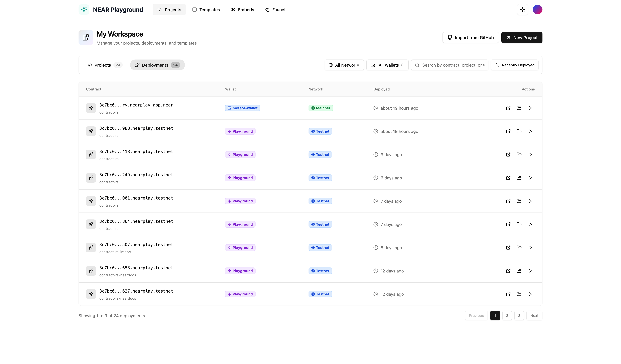Click the meteor-wallet badge
The width and height of the screenshot is (621, 364).
point(243,108)
